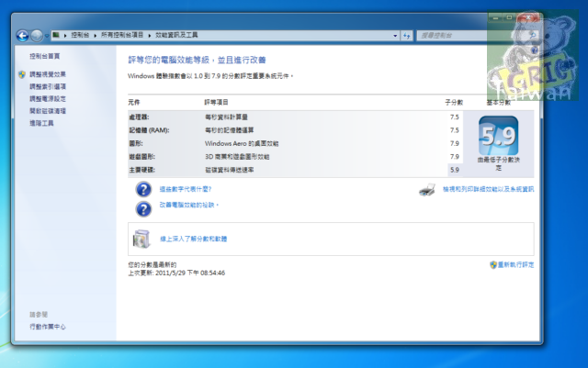Open the 這些數字代表什麼? help link

click(186, 189)
